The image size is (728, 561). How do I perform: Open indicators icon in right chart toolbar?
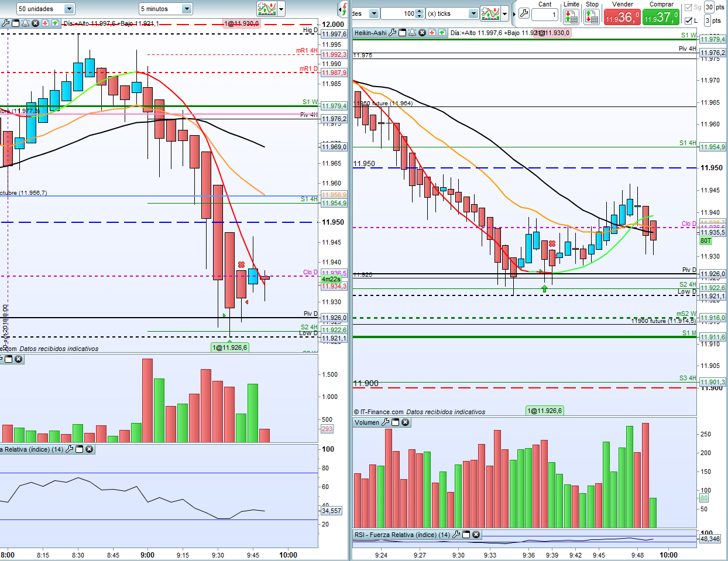coord(490,13)
